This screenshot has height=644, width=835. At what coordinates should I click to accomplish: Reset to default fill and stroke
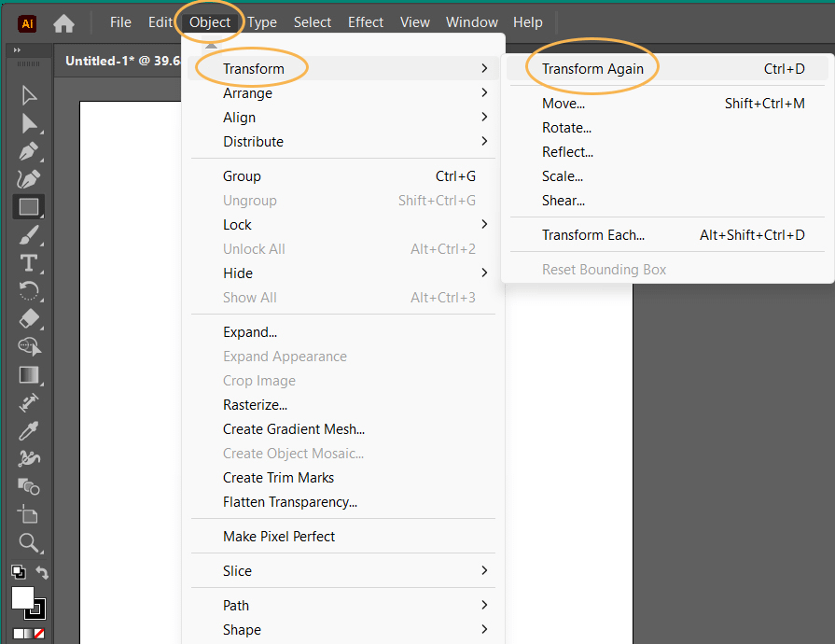pyautogui.click(x=18, y=572)
